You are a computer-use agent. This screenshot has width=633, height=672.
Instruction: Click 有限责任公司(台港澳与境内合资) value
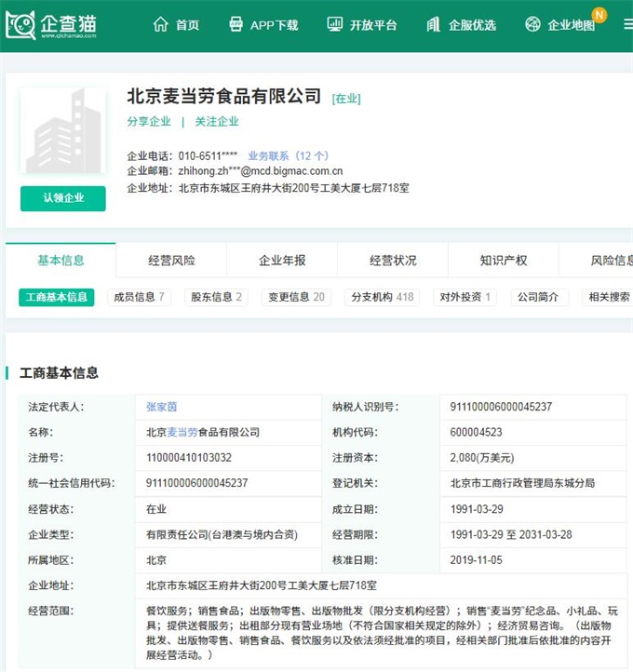[222, 534]
